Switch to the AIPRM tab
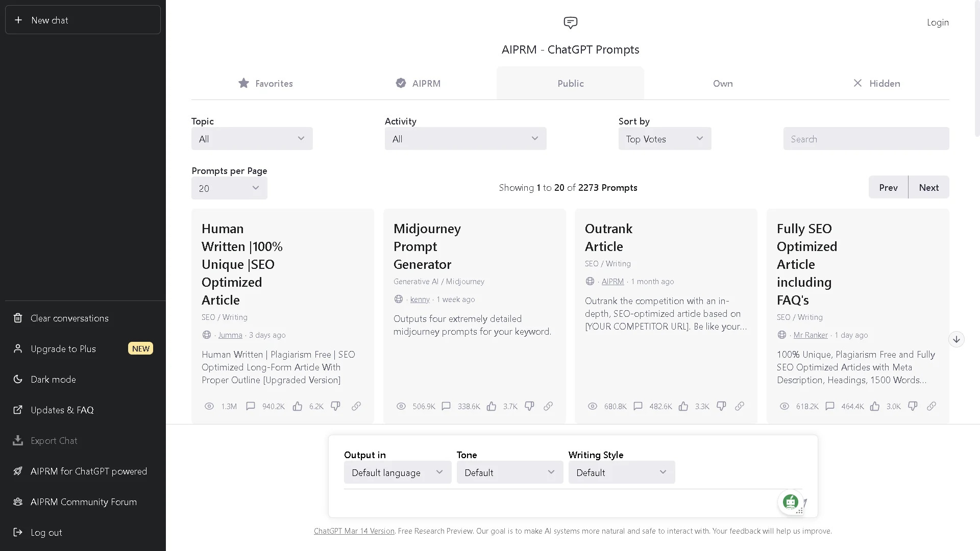 click(418, 83)
